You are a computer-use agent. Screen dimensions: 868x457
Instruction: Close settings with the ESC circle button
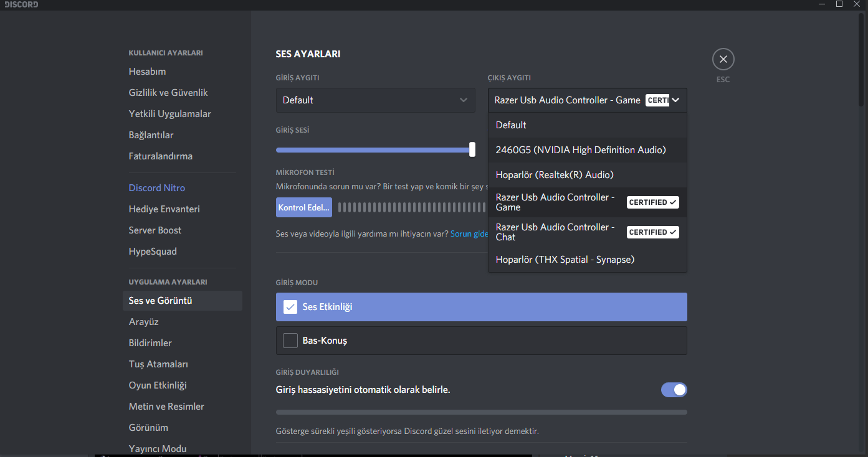coord(723,59)
